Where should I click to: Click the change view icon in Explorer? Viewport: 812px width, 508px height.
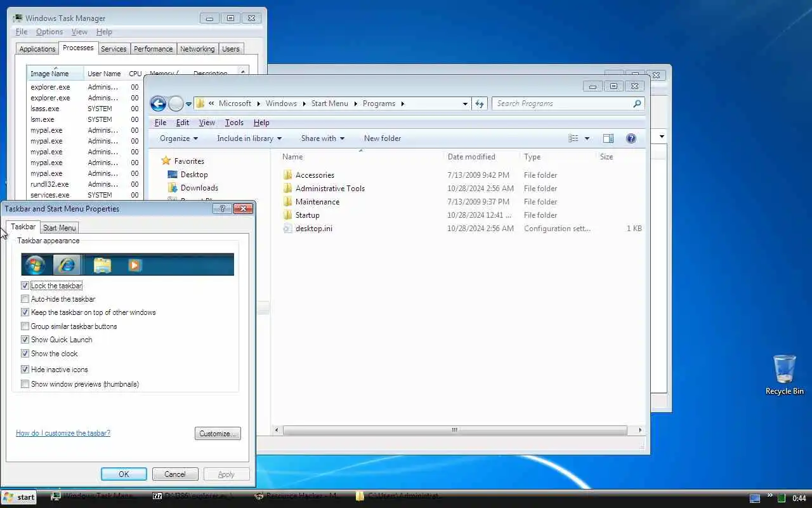(x=573, y=138)
